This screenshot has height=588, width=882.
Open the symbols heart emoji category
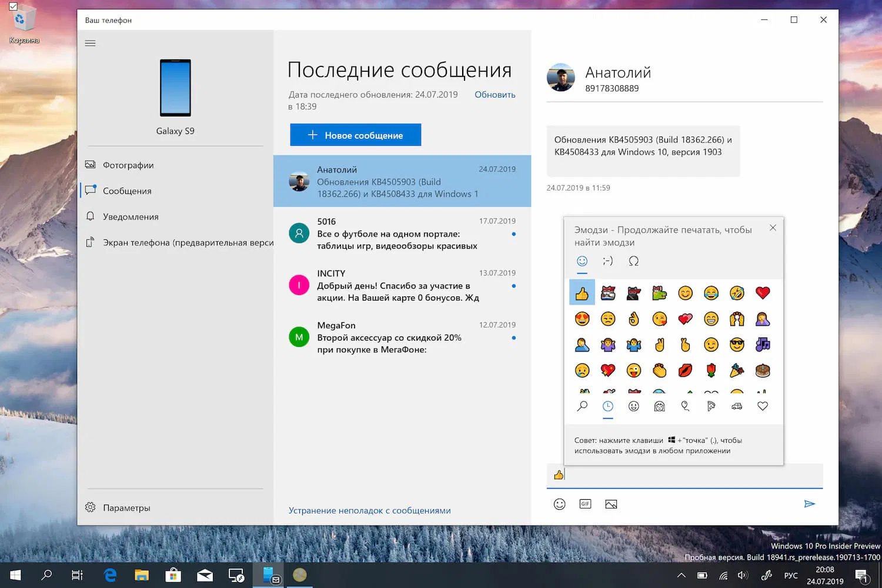tap(763, 406)
